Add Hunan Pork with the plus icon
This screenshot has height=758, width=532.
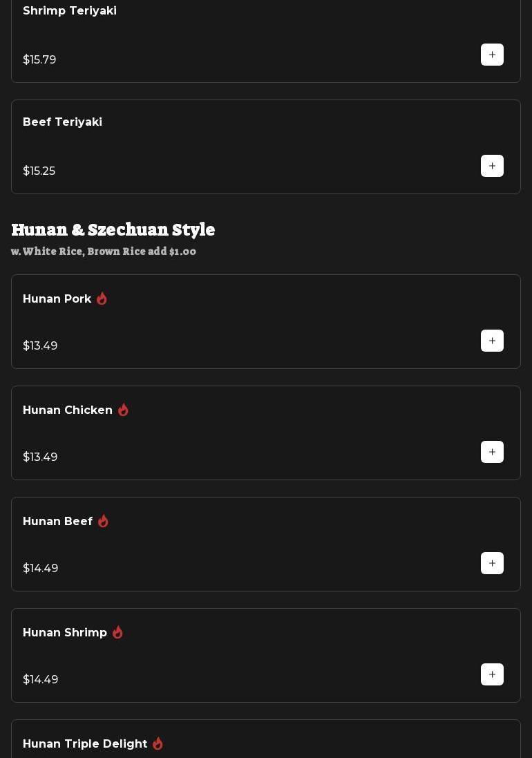coord(492,341)
